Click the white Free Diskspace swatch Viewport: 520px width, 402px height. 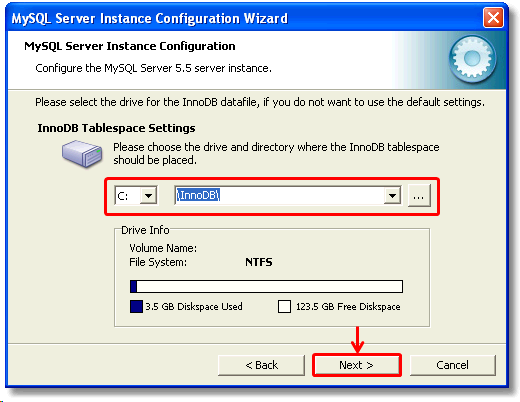[x=284, y=306]
